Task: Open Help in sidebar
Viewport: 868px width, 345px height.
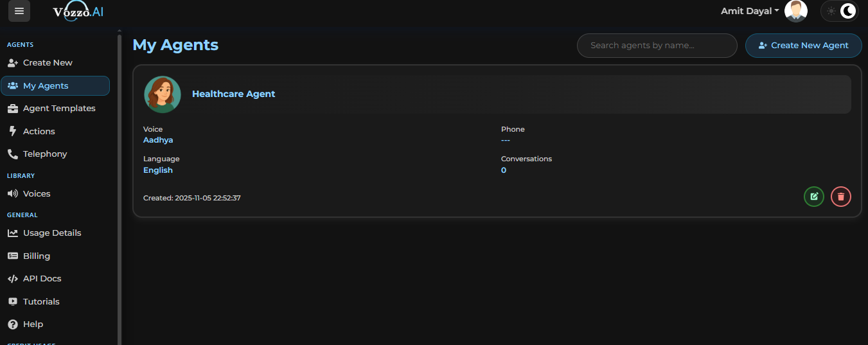Action: [x=55, y=324]
